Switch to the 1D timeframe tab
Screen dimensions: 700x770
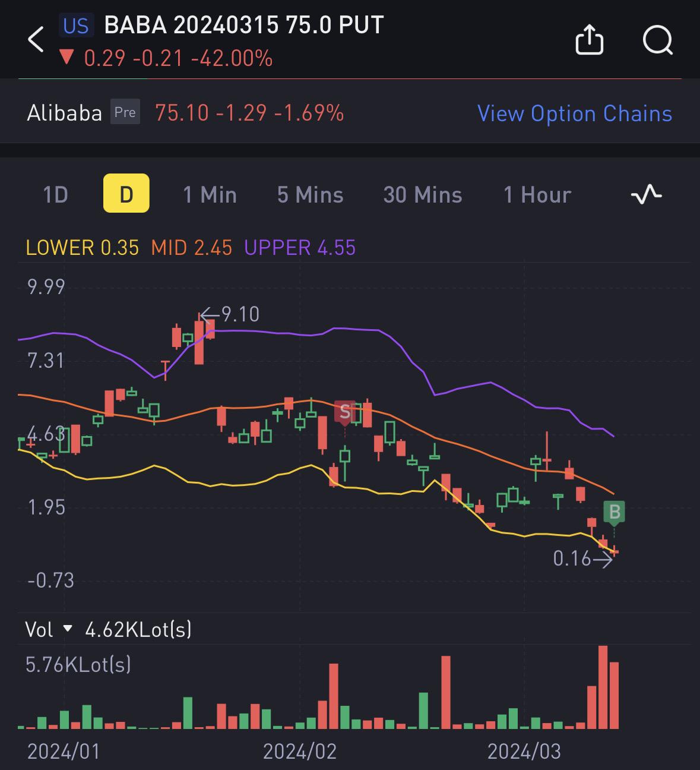55,194
